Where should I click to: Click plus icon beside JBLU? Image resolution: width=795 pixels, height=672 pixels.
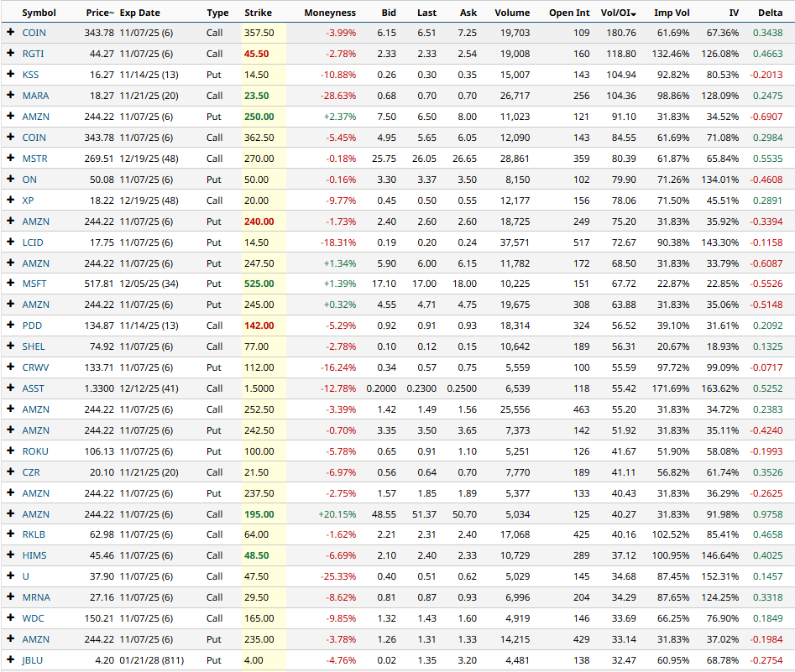click(x=10, y=659)
